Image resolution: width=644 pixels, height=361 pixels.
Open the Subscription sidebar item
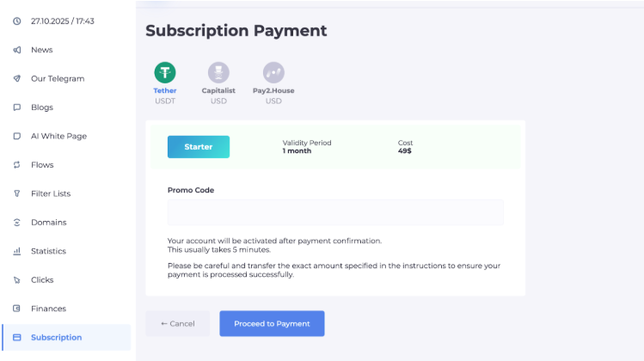tap(56, 337)
